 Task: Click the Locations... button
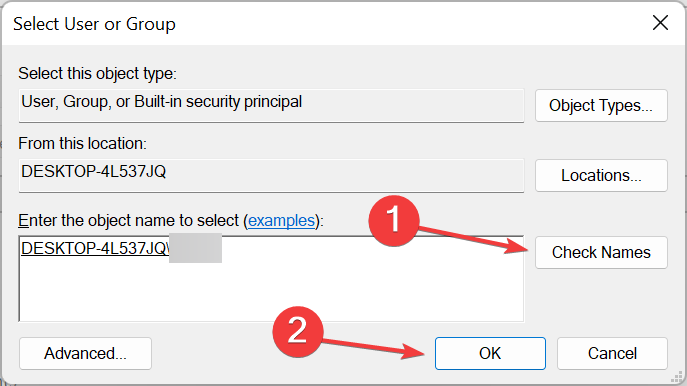[601, 175]
